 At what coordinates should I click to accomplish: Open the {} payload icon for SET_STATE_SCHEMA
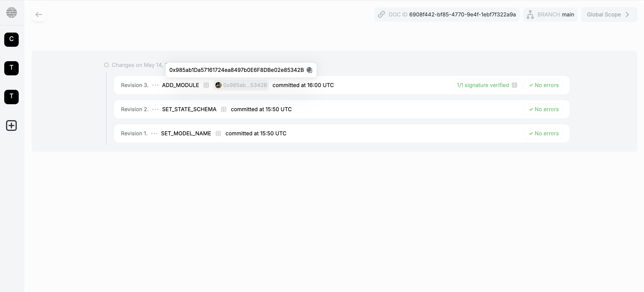coord(224,109)
